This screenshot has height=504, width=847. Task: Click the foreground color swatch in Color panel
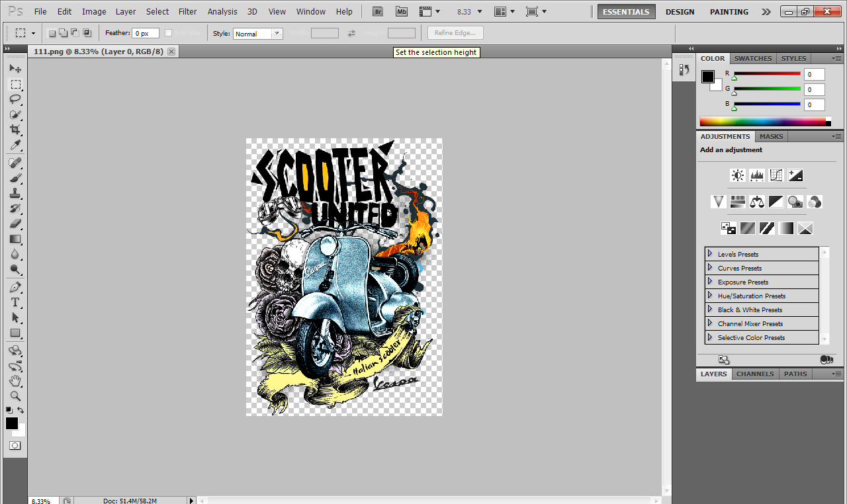pos(708,76)
